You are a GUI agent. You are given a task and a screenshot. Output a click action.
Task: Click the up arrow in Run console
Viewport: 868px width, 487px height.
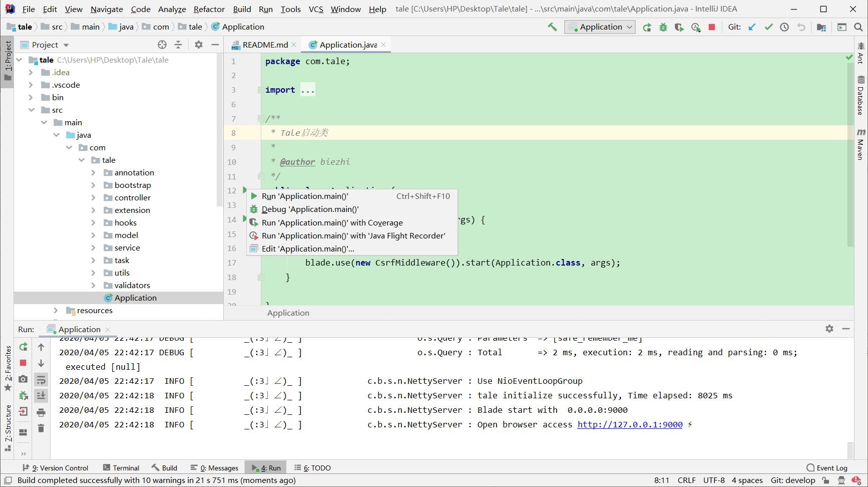(41, 347)
